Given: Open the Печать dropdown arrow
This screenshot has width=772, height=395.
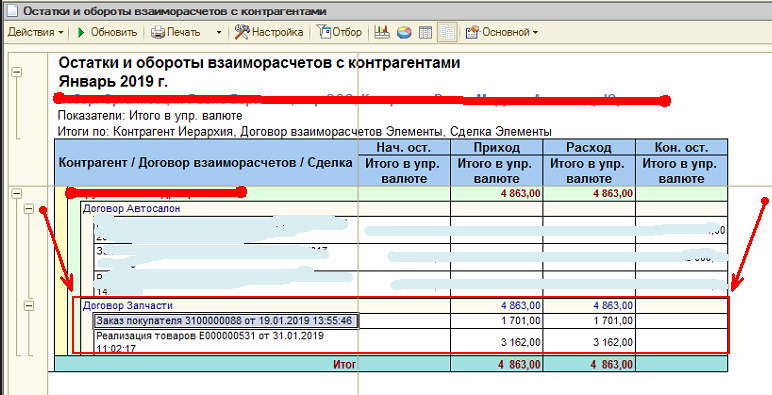Looking at the screenshot, I should 219,33.
